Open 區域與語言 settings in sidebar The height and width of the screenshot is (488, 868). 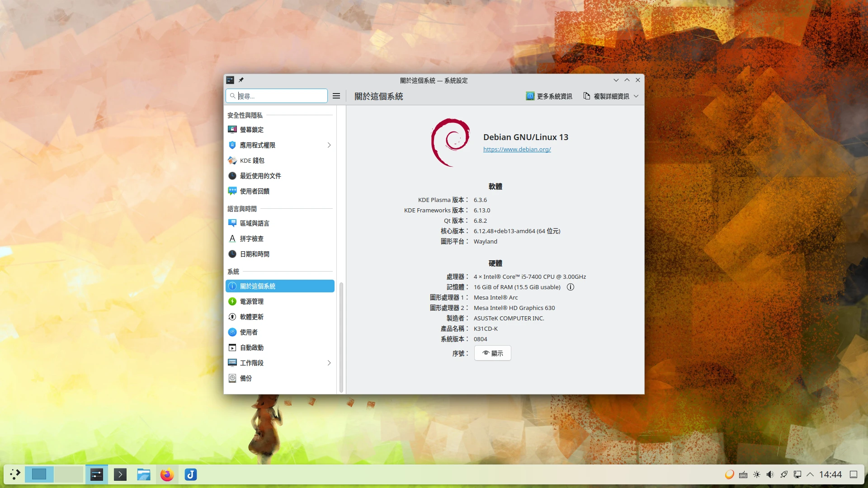255,223
